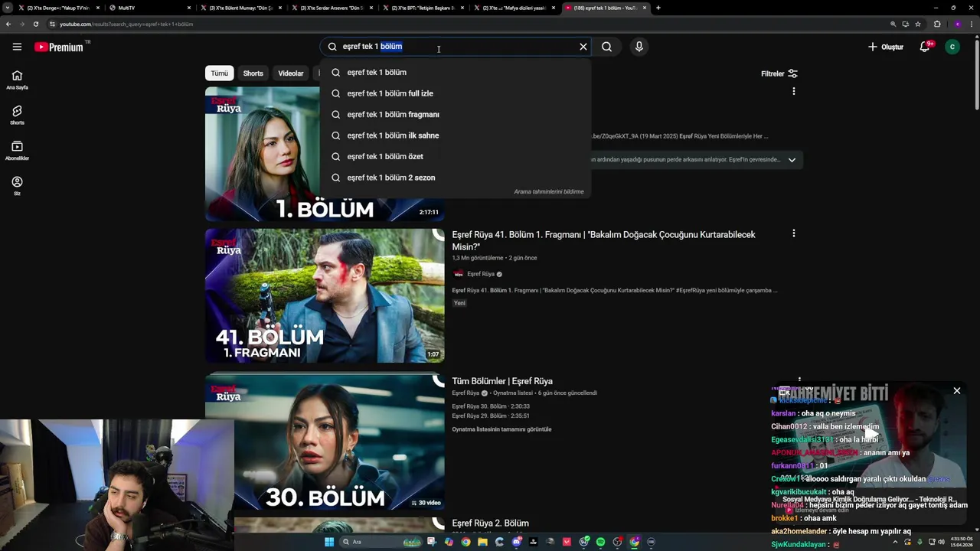Open Shorts in the left sidebar
Viewport: 980px width, 551px height.
click(x=17, y=115)
